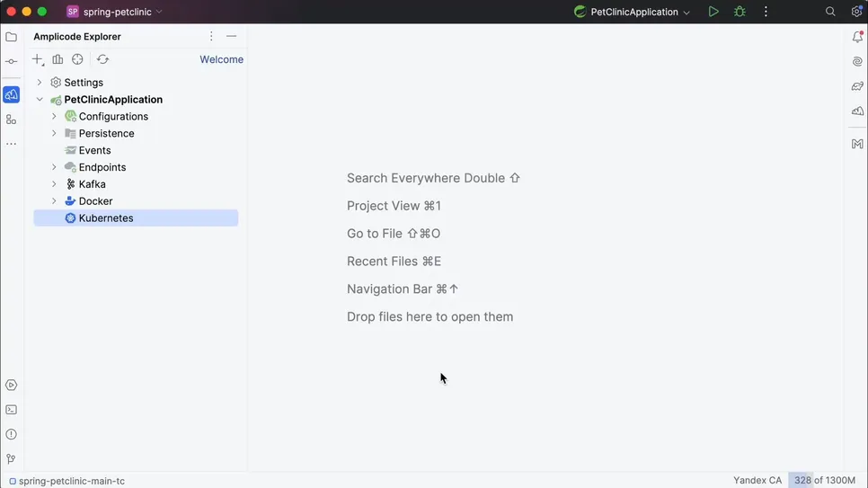Open the Welcome link in Amplicode Explorer
This screenshot has height=488, width=868.
[x=221, y=59]
